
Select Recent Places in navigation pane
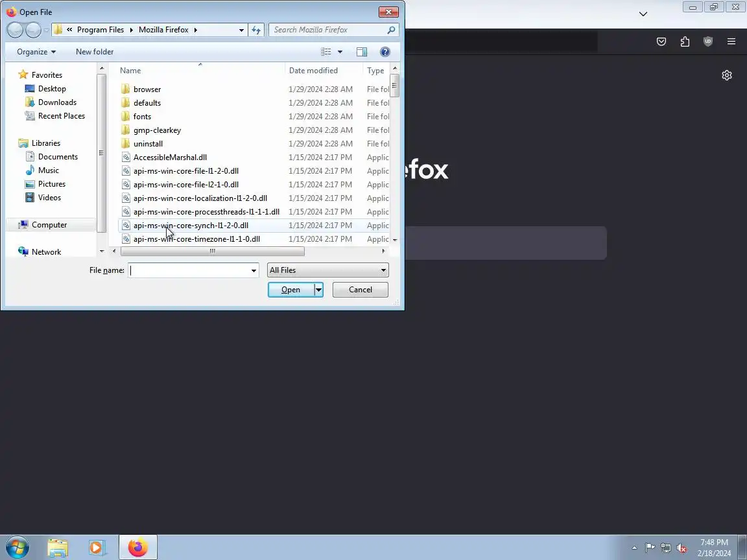[x=62, y=116]
